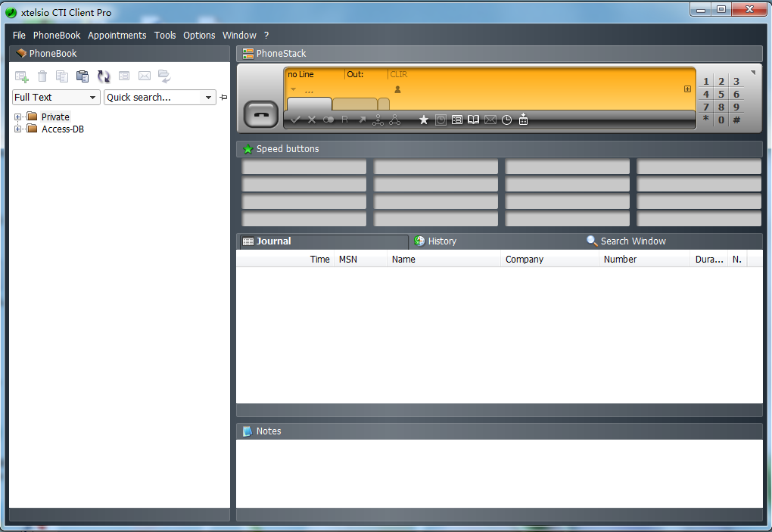
Task: Click the calendar with arrow icon in call toolbar
Action: click(x=523, y=120)
